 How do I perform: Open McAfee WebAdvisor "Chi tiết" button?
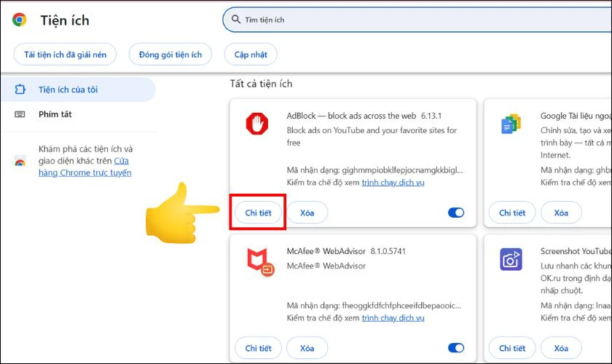point(258,348)
